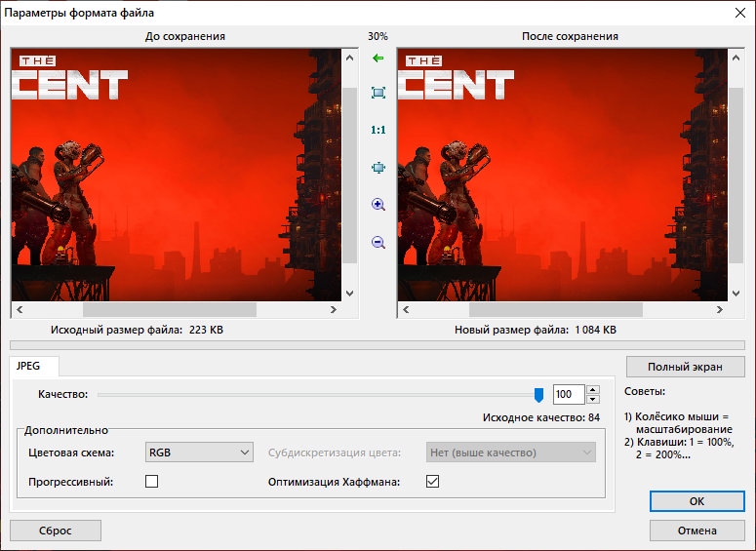Click the Новый размер файла: 1 084 KB text
The image size is (756, 551).
pyautogui.click(x=536, y=330)
